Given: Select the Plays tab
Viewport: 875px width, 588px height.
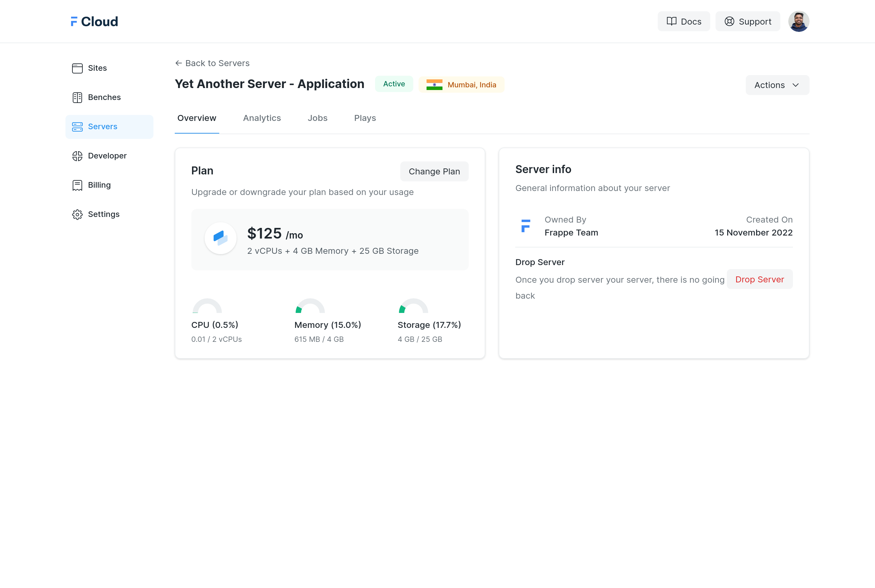Looking at the screenshot, I should tap(365, 118).
